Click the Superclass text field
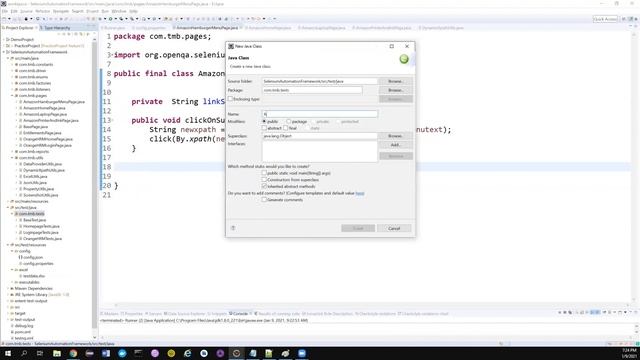The image size is (640, 360). pyautogui.click(x=320, y=136)
